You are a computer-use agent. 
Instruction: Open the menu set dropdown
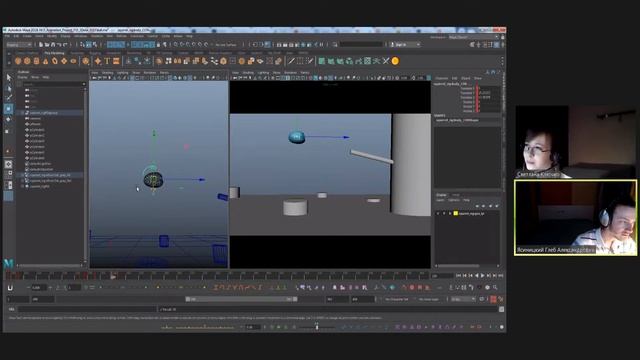19,44
